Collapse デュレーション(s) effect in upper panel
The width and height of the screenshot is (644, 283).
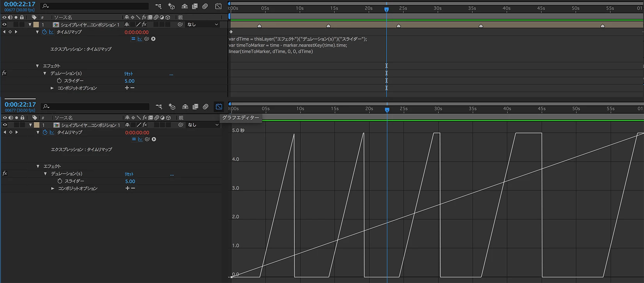(x=45, y=73)
